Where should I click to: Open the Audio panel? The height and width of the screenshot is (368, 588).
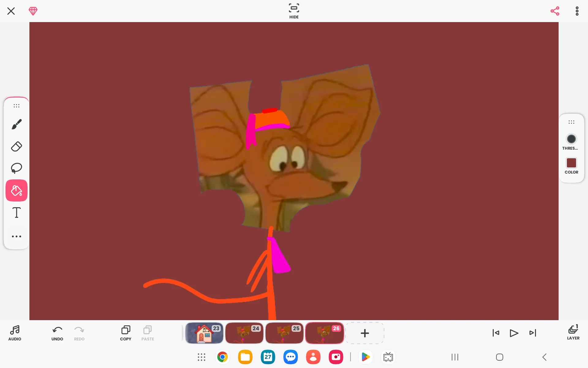point(15,333)
